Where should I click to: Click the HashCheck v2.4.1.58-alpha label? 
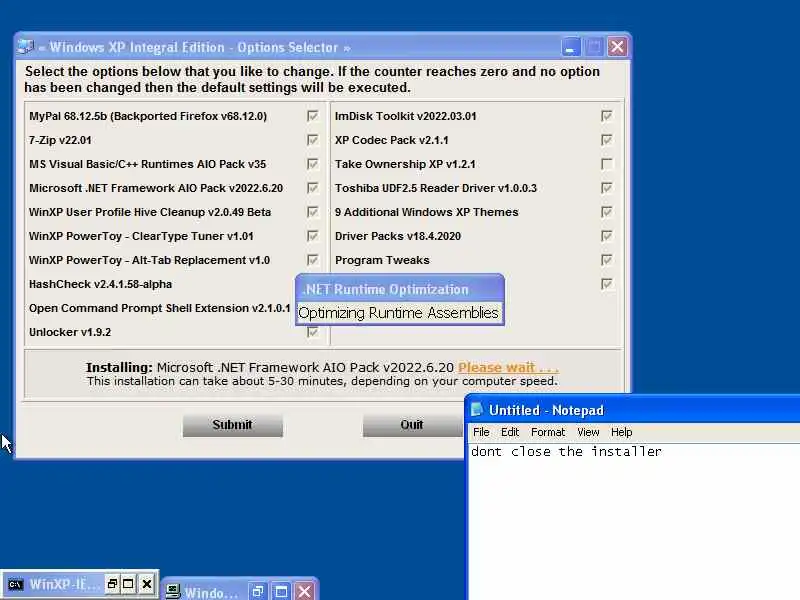(x=101, y=284)
